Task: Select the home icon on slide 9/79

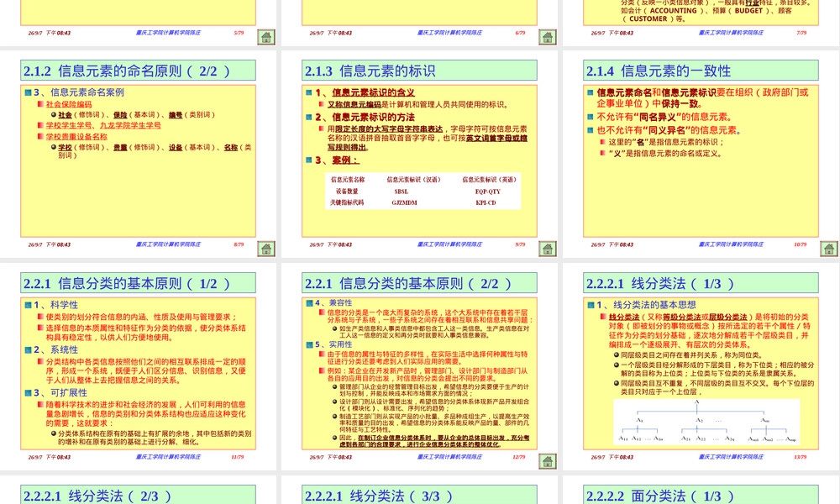Action: click(548, 249)
